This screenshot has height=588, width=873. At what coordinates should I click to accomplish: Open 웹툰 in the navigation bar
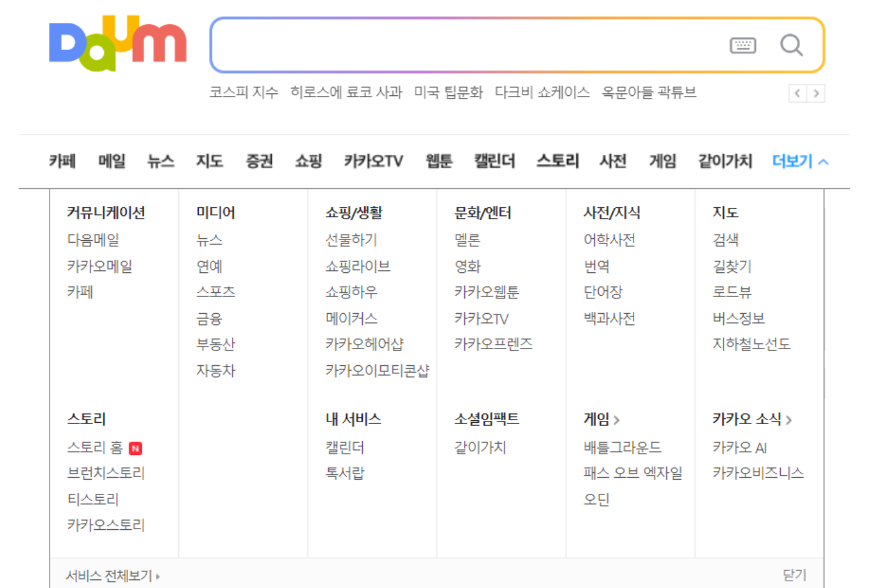coord(439,162)
